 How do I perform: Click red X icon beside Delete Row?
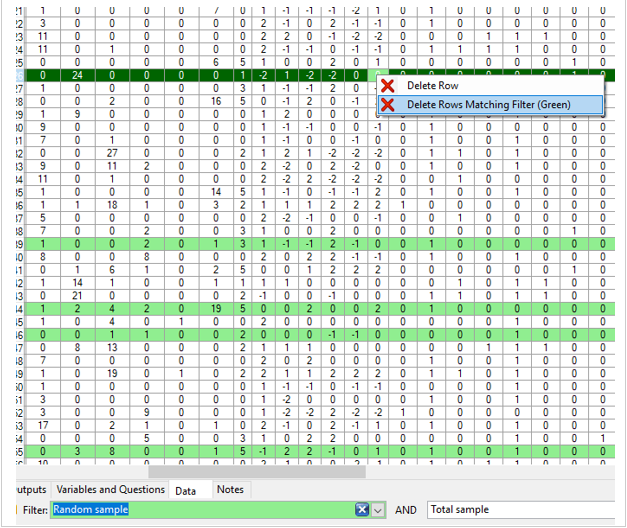point(389,85)
